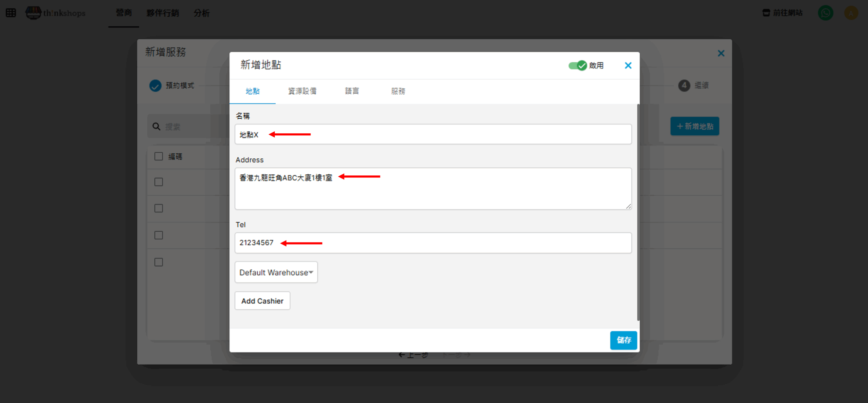Click the search magnifier icon

tap(156, 127)
